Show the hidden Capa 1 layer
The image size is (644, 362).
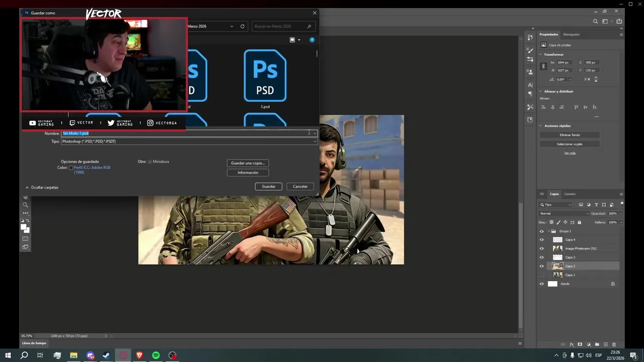(542, 275)
